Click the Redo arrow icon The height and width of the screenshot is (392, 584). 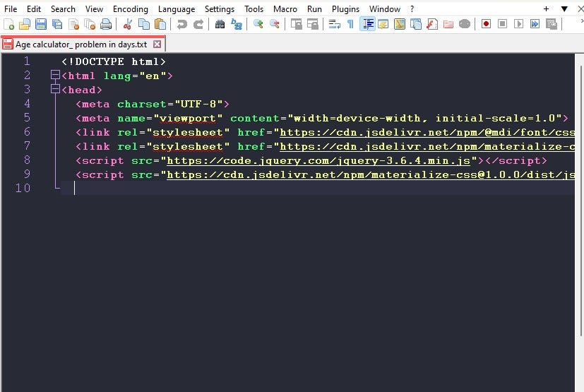[x=198, y=24]
